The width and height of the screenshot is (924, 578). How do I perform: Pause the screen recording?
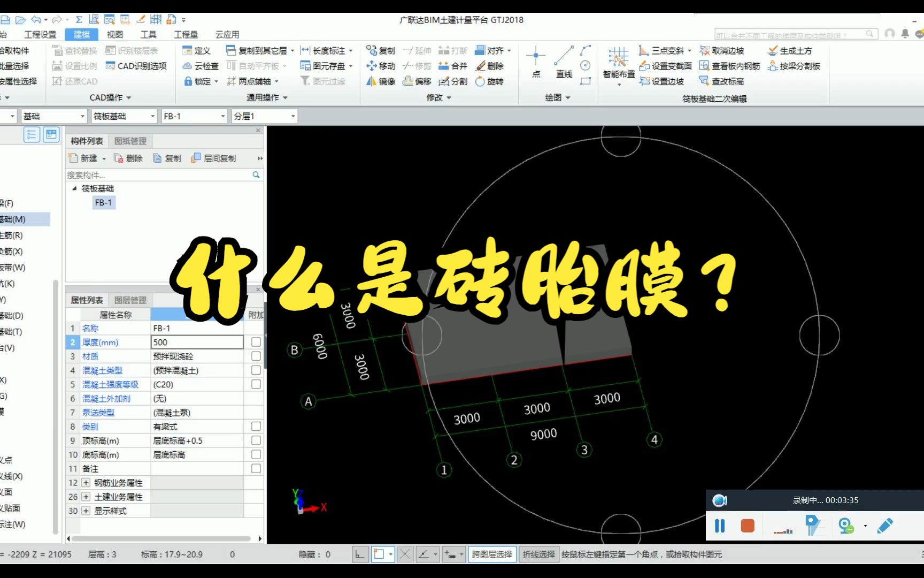(x=720, y=526)
